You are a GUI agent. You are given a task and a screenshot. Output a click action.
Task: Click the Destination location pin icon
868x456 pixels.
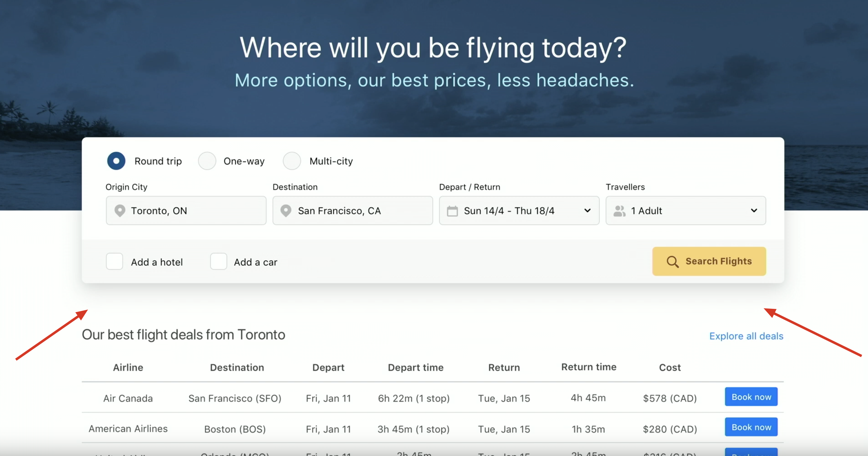(286, 211)
